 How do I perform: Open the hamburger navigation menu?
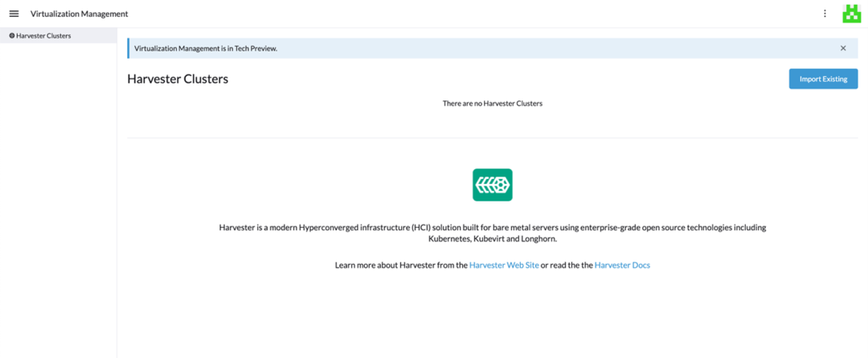[x=14, y=14]
